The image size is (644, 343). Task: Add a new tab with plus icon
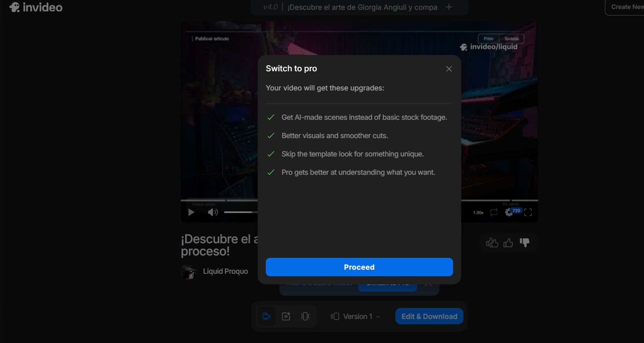pyautogui.click(x=449, y=7)
